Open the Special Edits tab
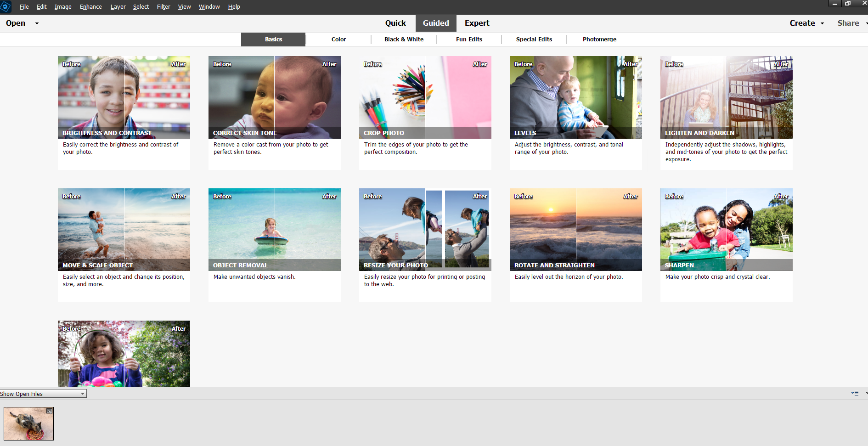The width and height of the screenshot is (868, 446). (x=534, y=39)
